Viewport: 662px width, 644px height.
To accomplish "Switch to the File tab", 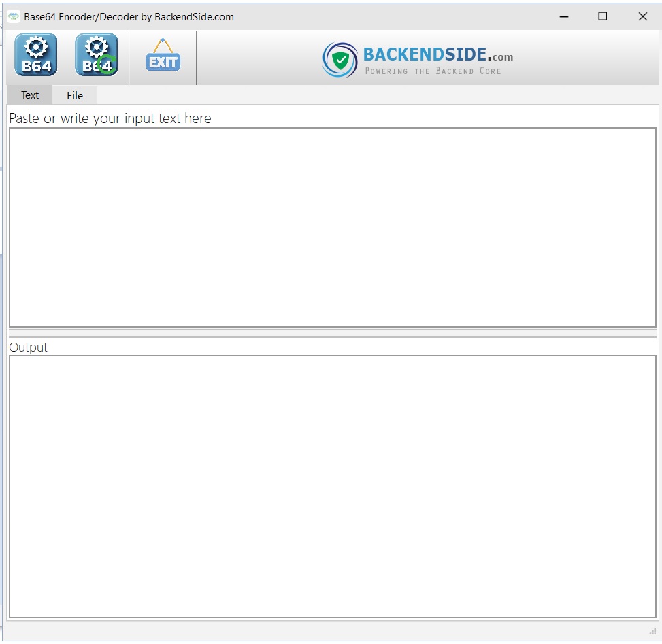I will tap(74, 95).
